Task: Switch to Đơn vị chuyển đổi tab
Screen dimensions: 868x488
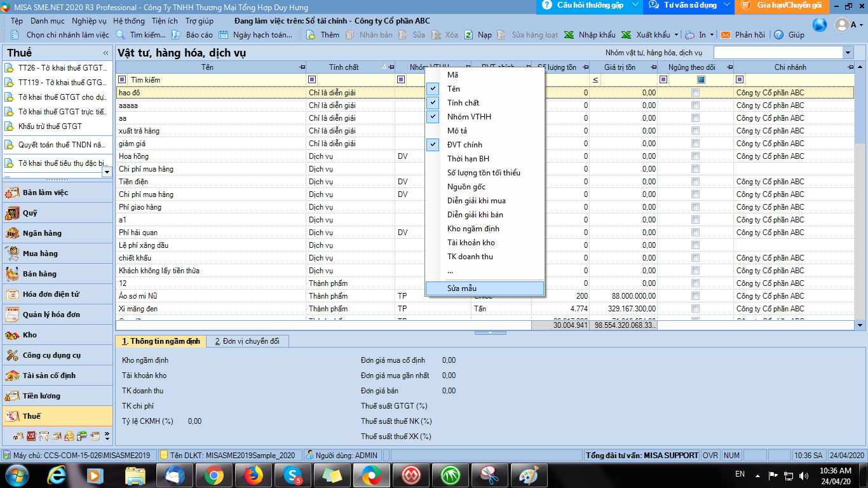Action: pos(247,341)
